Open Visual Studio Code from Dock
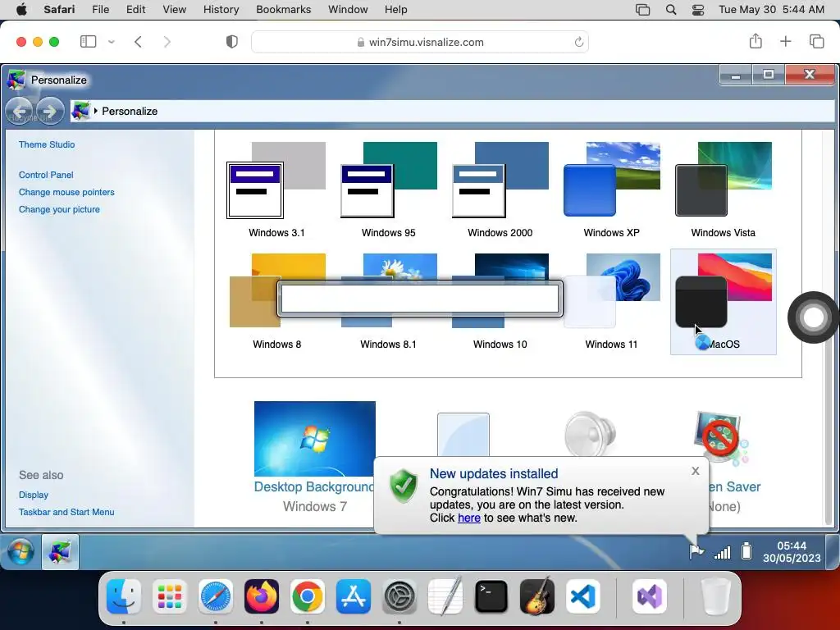The image size is (840, 630). pyautogui.click(x=583, y=596)
